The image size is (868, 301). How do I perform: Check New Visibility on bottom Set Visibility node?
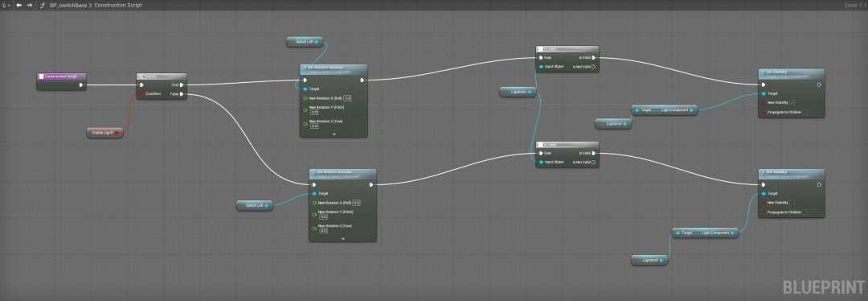[792, 203]
